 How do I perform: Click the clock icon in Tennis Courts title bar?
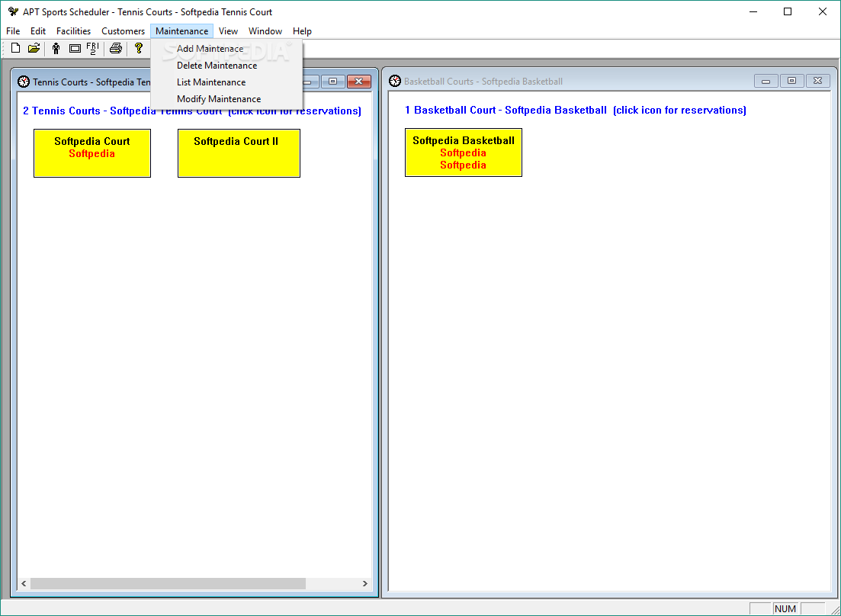click(x=24, y=82)
